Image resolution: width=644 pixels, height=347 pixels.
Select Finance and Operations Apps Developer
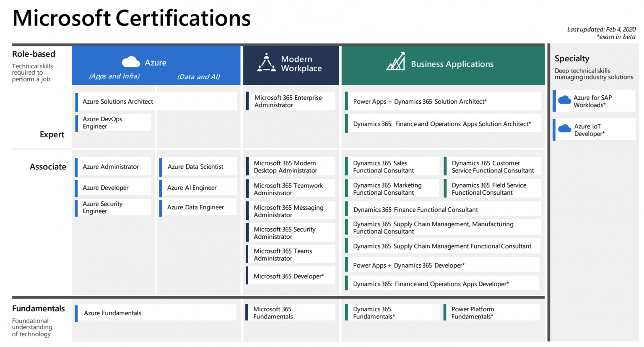point(442,284)
